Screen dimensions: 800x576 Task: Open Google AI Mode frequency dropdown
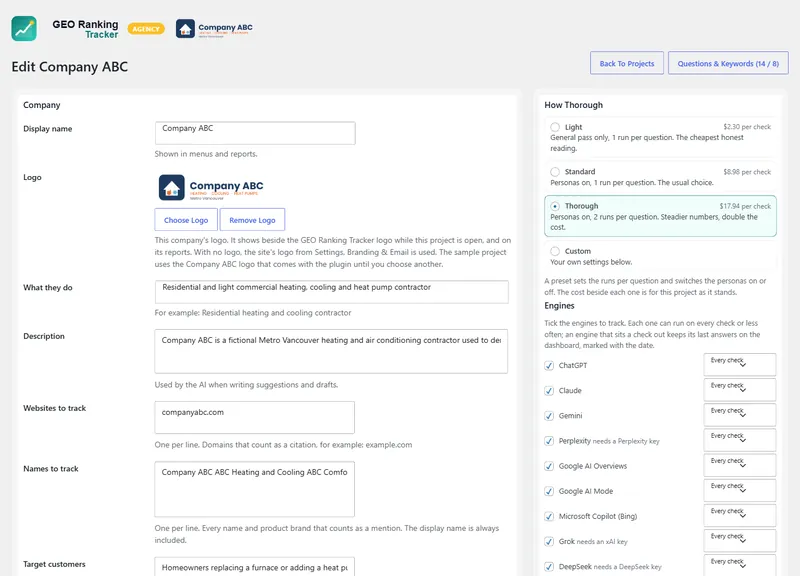click(x=740, y=490)
